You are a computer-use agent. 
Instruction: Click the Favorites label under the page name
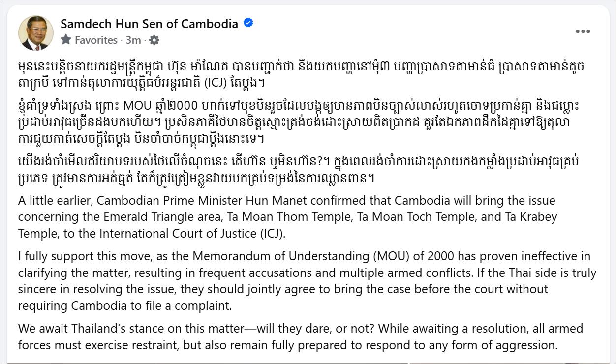(x=96, y=40)
